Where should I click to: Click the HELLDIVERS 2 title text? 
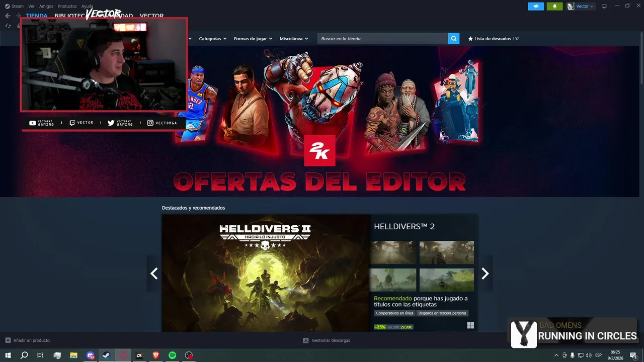coord(404,227)
